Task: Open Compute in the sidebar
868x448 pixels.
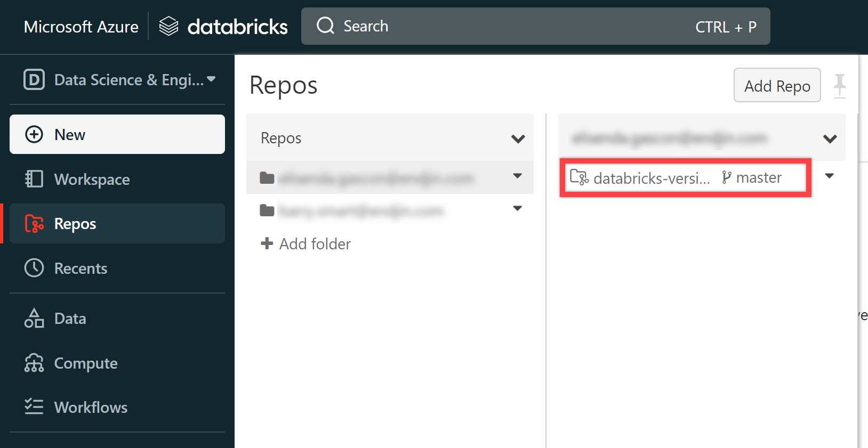Action: pos(117,363)
